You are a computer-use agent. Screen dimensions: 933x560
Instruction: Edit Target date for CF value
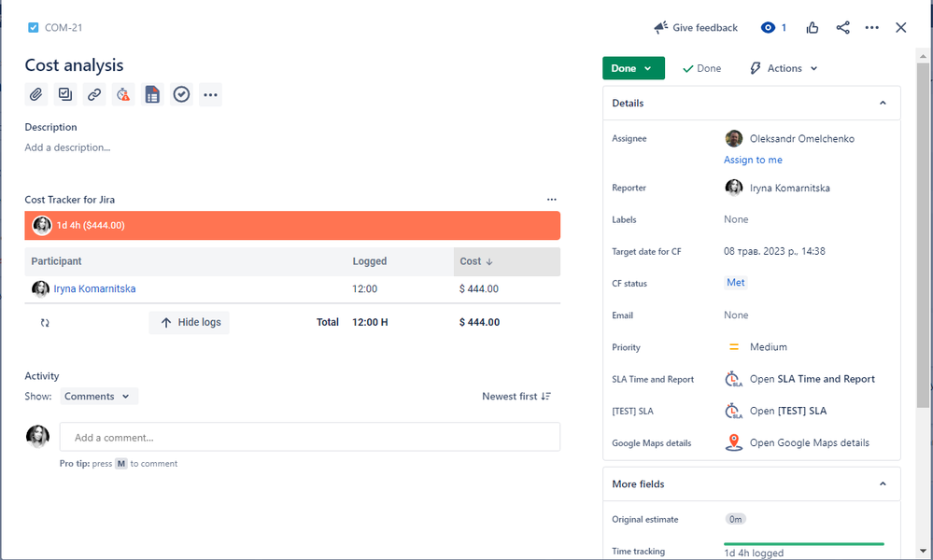pos(774,251)
